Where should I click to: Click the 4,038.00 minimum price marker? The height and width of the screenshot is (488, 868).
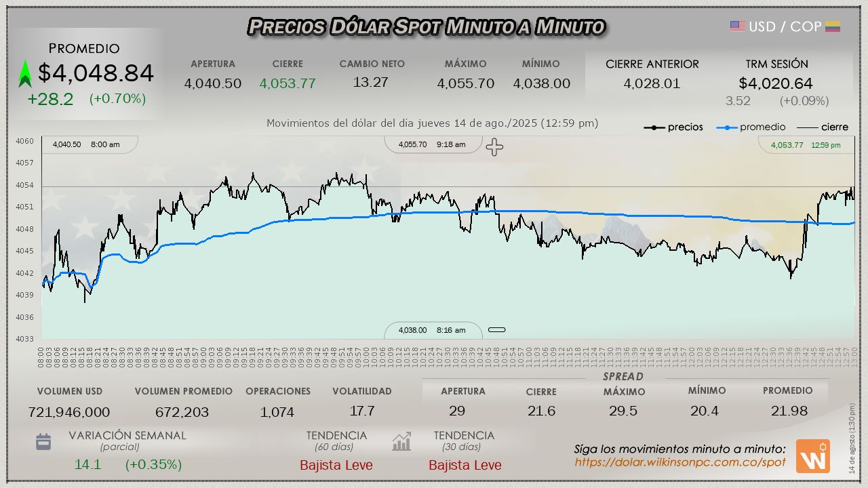pos(433,330)
